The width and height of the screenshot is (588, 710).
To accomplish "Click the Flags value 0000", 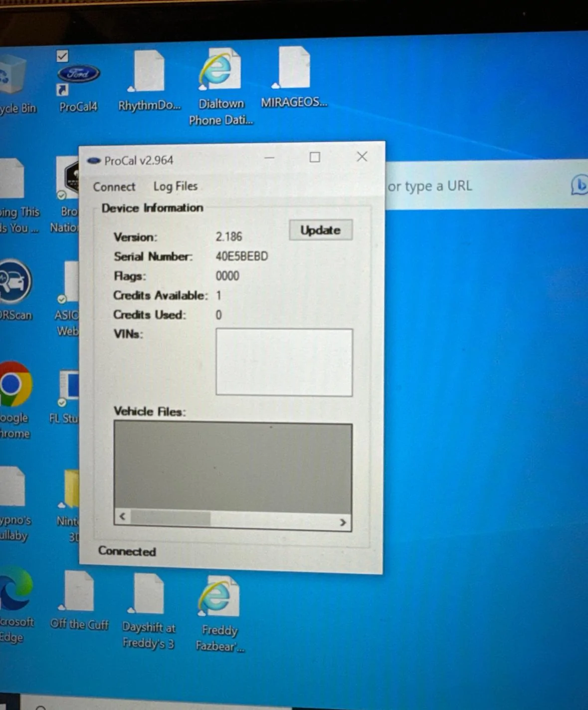I will pos(227,276).
